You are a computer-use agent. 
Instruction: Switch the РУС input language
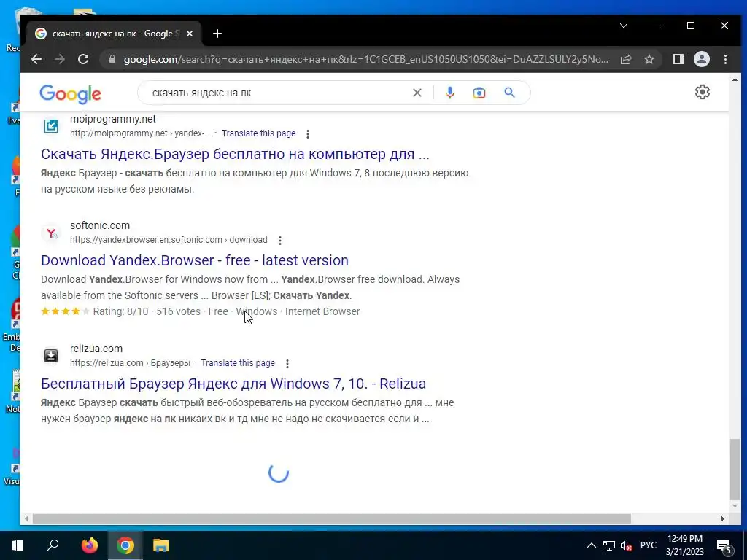tap(648, 545)
